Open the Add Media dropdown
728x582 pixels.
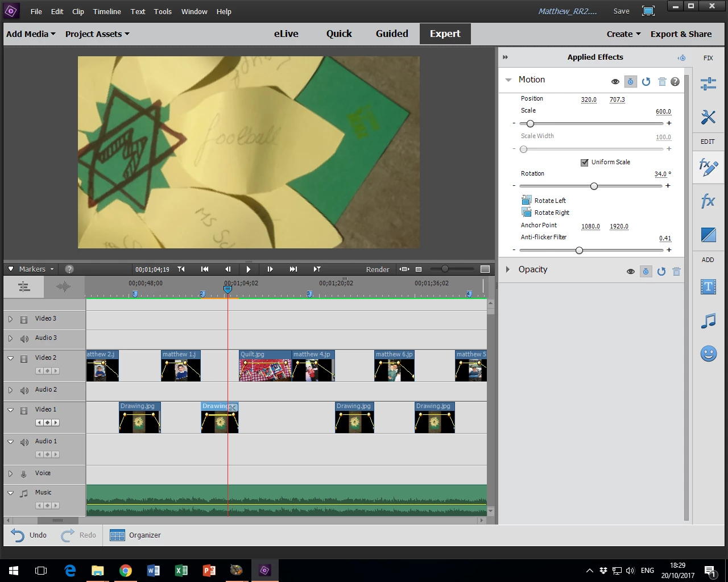click(x=31, y=34)
